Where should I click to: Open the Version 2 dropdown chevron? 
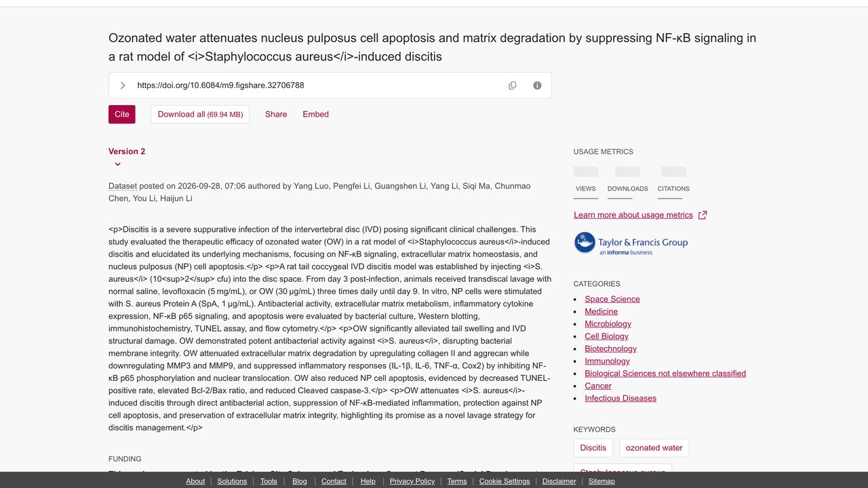pyautogui.click(x=117, y=164)
